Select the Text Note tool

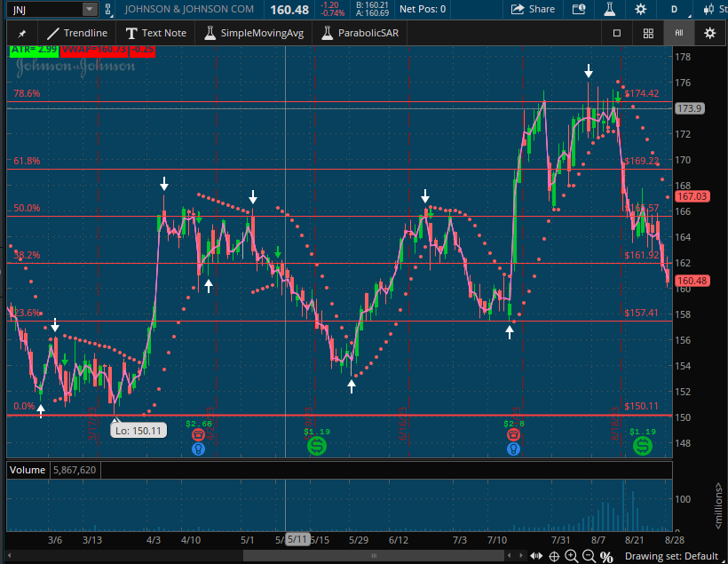point(156,33)
